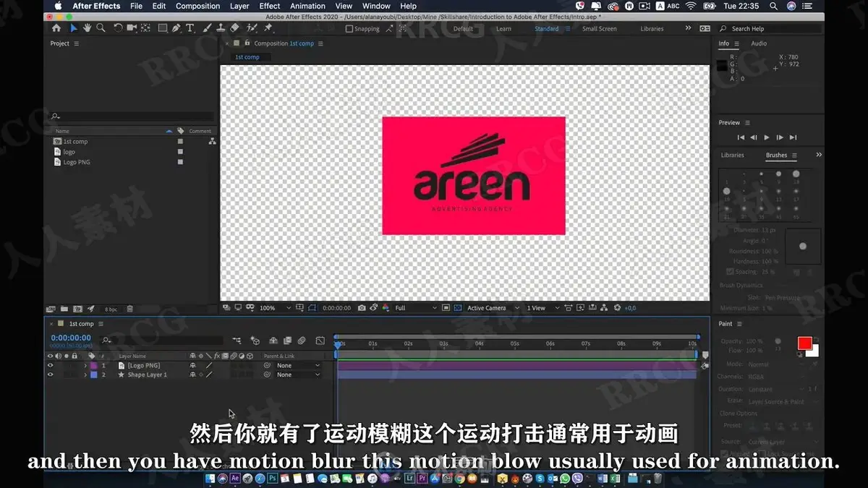
Task: Click the purple label color of Logo PNG layer
Action: click(x=93, y=366)
